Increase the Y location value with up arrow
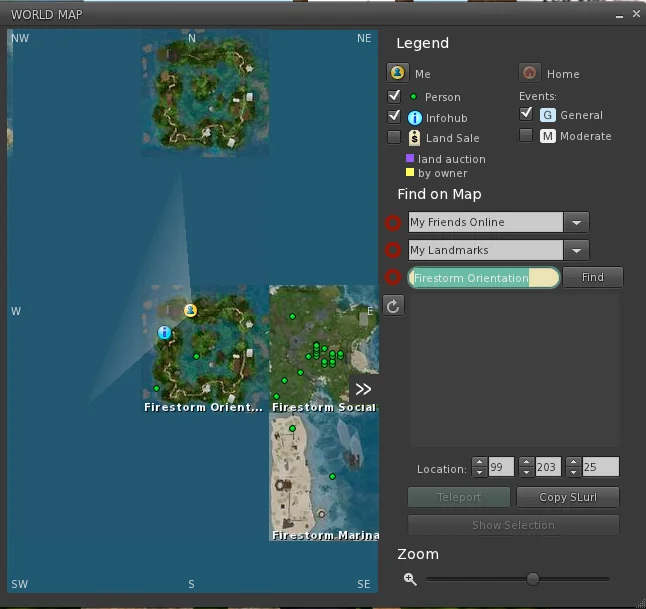The height and width of the screenshot is (609, 646). 526,462
